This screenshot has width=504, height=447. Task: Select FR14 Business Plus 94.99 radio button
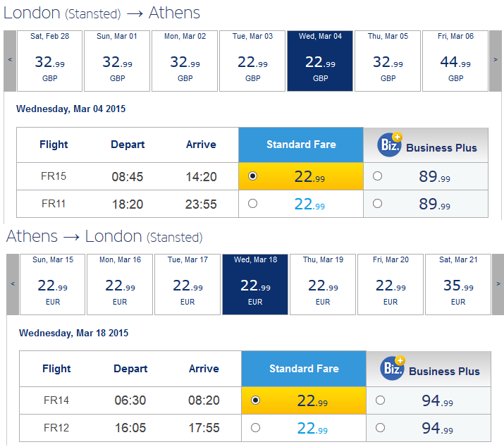click(380, 400)
